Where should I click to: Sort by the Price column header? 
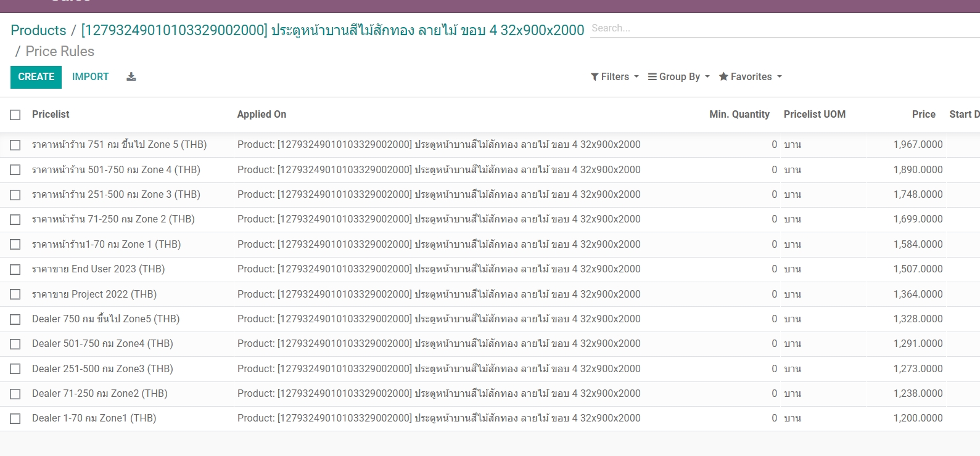923,115
